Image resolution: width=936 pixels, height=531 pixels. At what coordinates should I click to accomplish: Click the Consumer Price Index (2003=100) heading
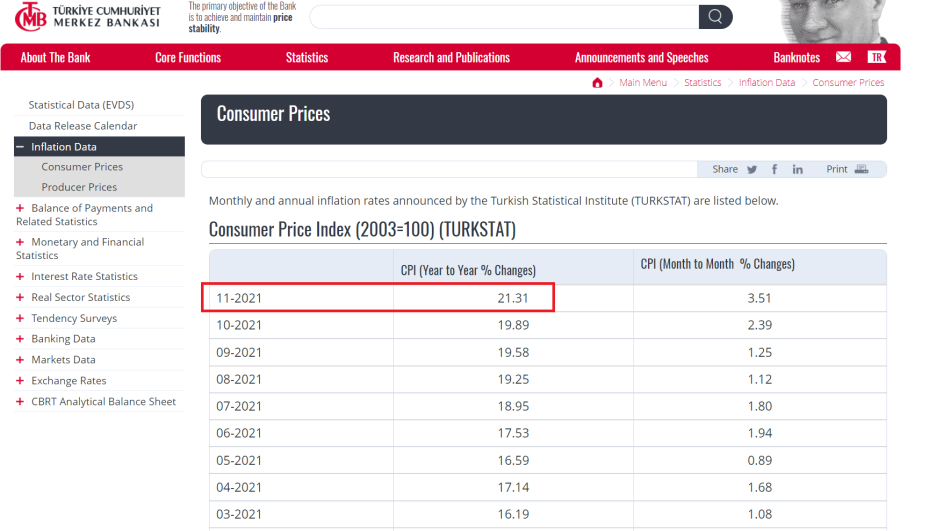pos(362,230)
